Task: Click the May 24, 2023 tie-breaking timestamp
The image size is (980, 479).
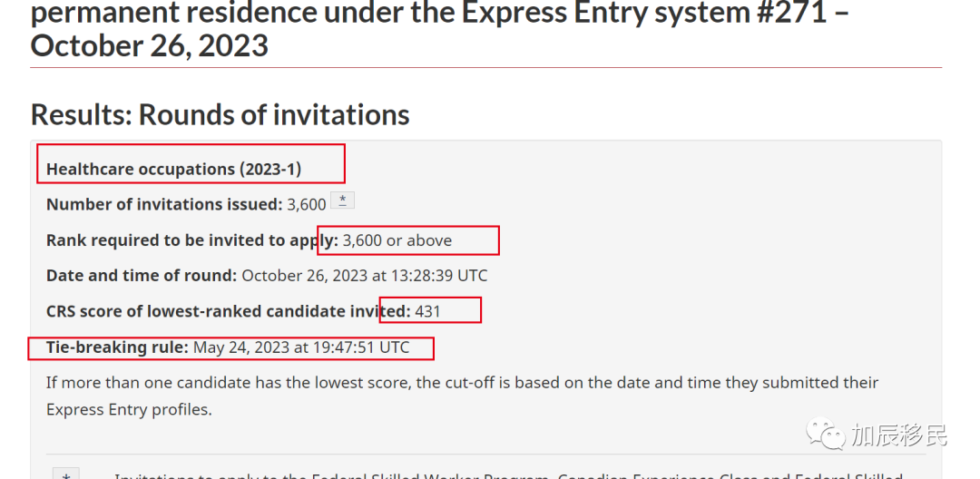Action: 301,347
